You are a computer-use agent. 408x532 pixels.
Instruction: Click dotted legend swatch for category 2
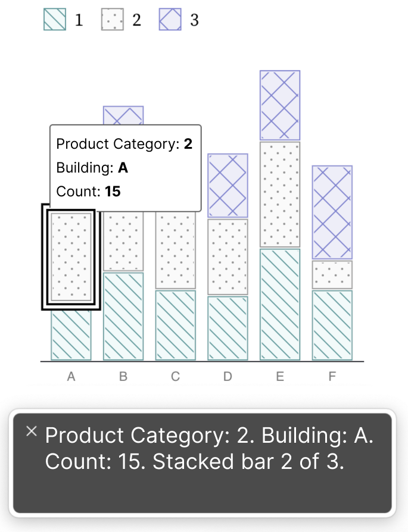[x=112, y=19]
